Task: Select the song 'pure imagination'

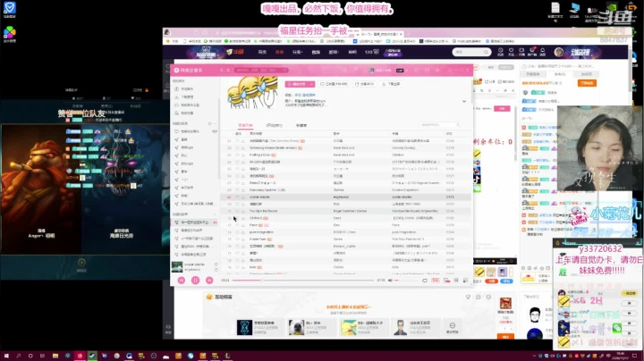Action: [261, 232]
